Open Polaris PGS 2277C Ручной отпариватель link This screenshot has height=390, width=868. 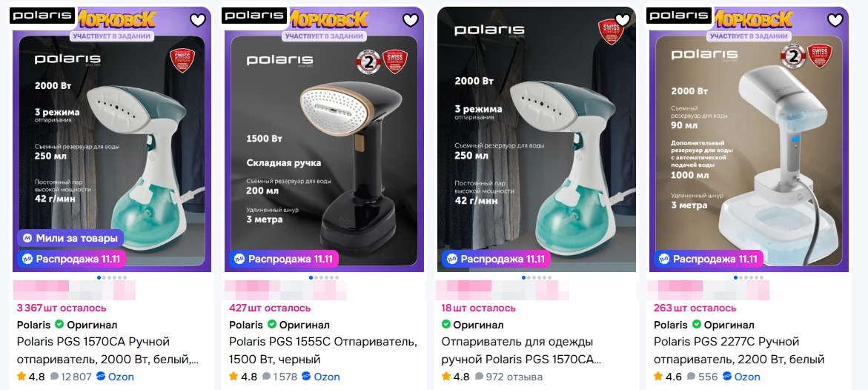739,351
